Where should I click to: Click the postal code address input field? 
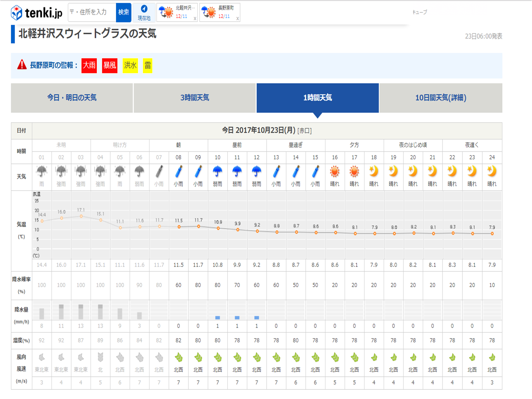(92, 12)
